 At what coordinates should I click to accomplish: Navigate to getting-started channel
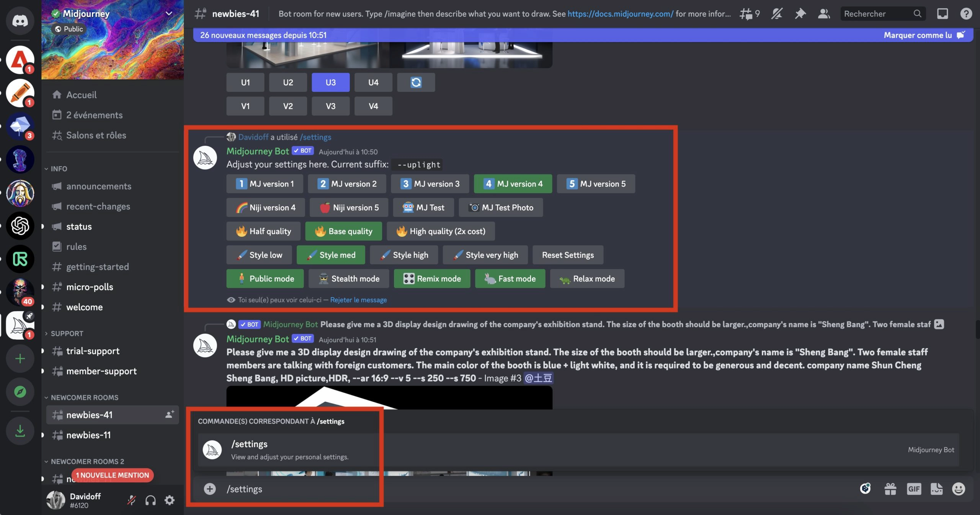point(96,266)
